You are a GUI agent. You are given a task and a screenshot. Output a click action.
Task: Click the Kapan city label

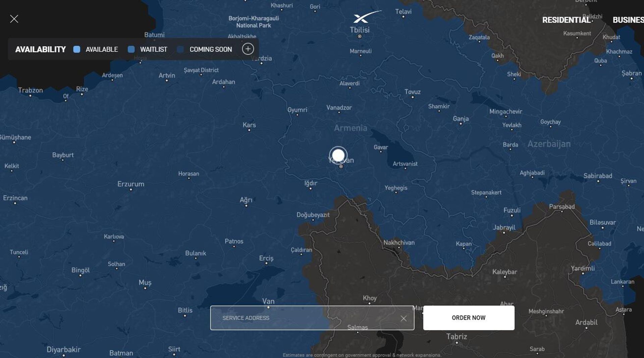click(464, 244)
